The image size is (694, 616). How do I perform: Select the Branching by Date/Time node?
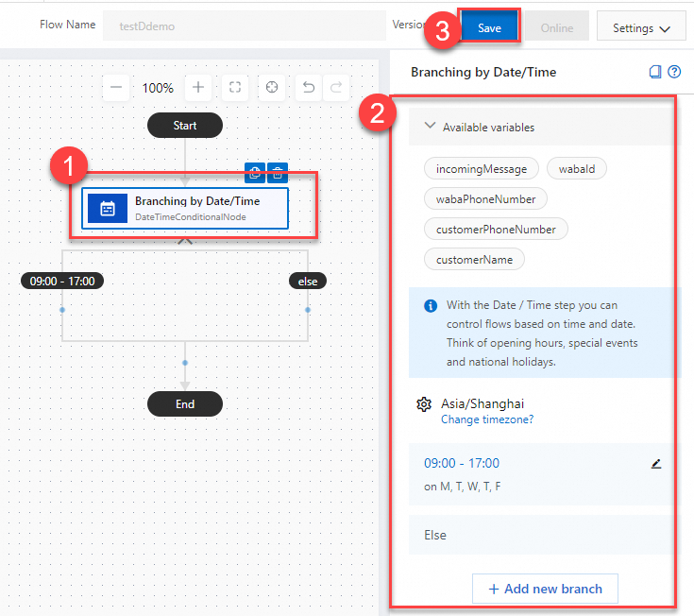[x=185, y=208]
